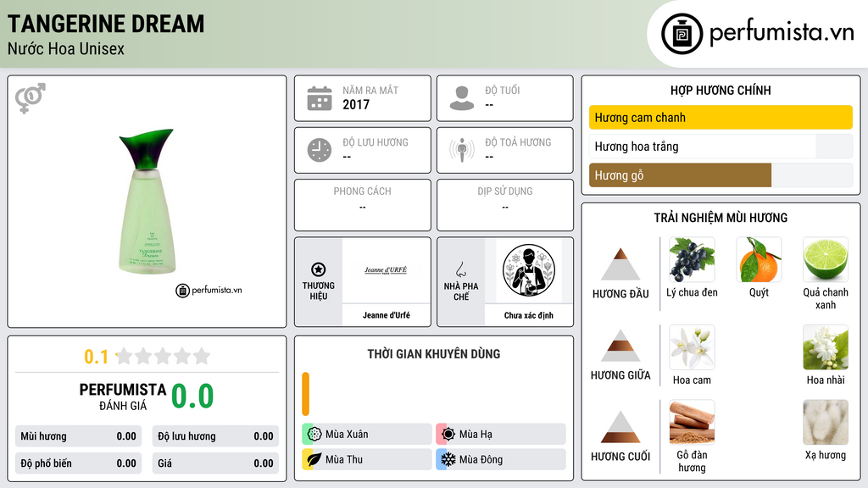This screenshot has height=488, width=868.
Task: Click the Nước Hoa Unisex subtitle
Action: 66,48
